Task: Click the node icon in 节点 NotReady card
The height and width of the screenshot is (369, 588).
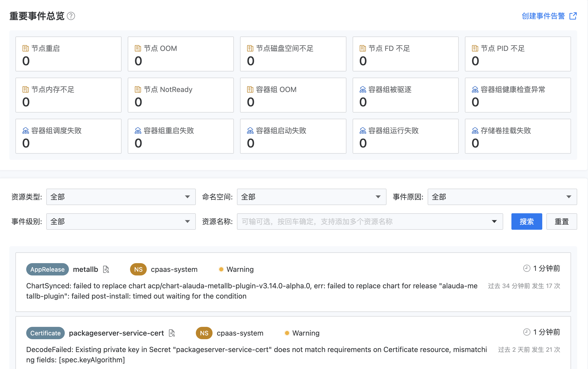Action: click(x=138, y=89)
